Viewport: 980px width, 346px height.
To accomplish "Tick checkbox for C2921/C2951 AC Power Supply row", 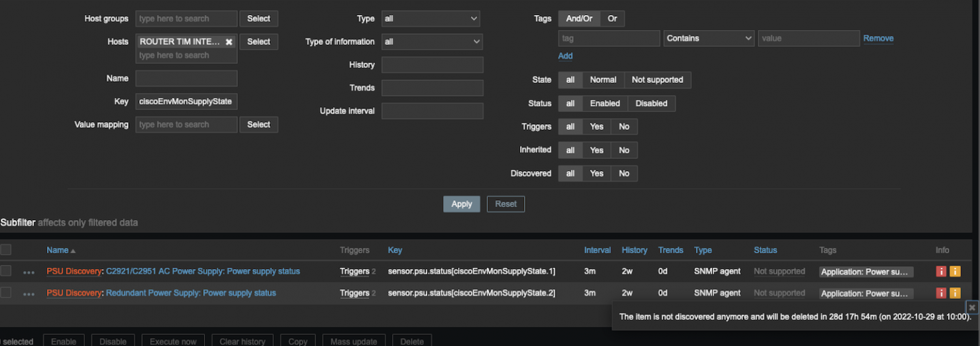I will [5, 271].
